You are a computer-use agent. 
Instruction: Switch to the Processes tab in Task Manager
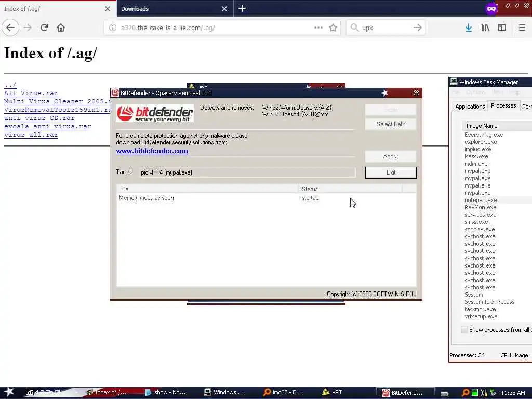pyautogui.click(x=503, y=105)
